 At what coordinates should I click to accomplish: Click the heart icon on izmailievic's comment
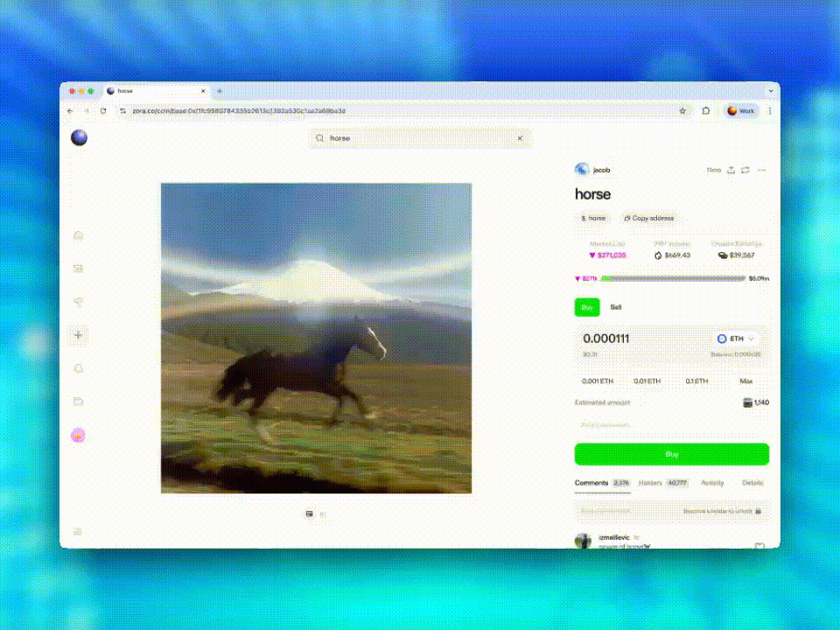point(759,546)
